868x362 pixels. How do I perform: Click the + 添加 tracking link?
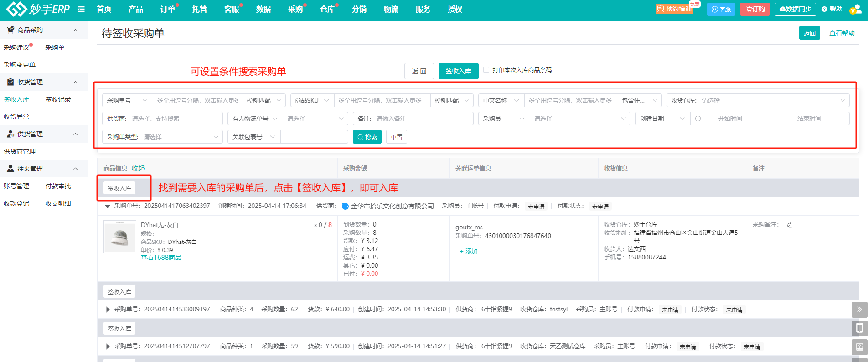pos(469,251)
